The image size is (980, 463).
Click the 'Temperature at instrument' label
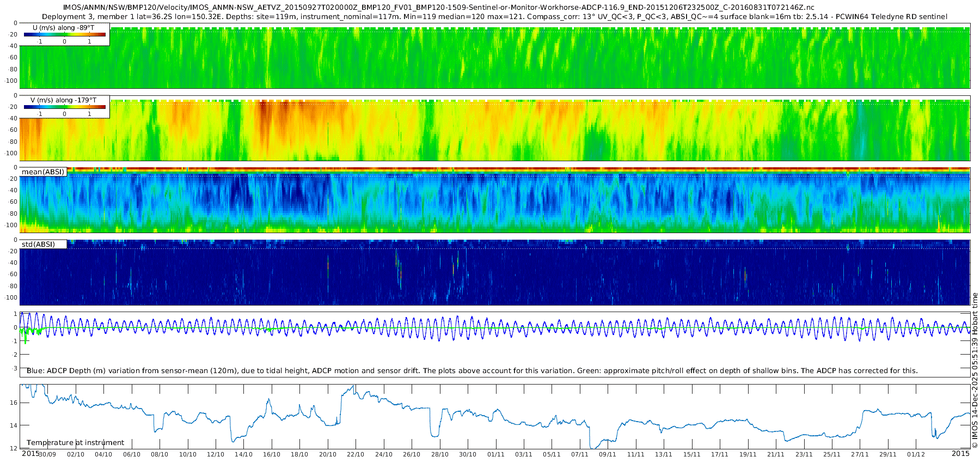pos(75,443)
